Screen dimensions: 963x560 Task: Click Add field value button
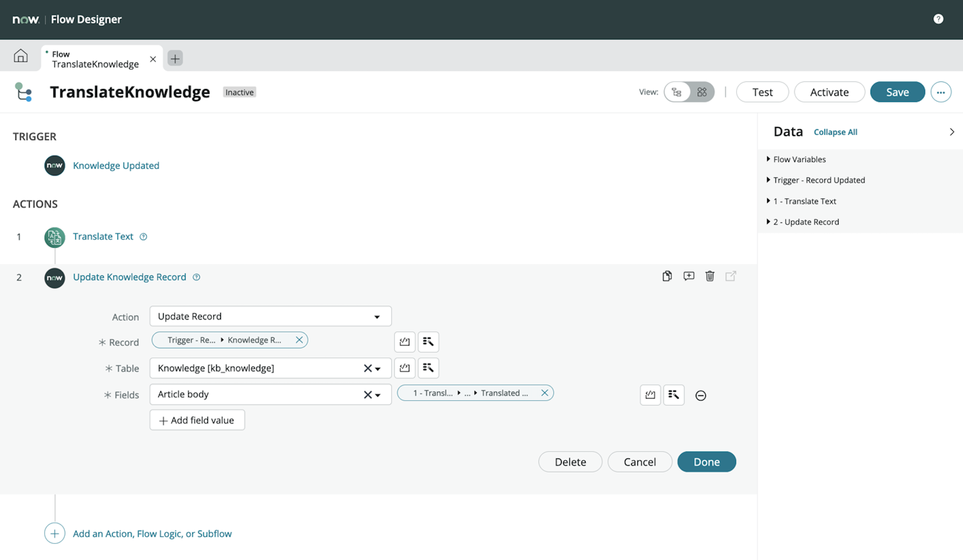tap(197, 420)
